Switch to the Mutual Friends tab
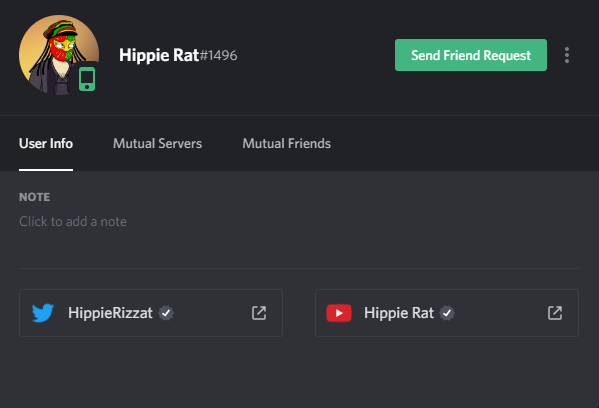Viewport: 599px width, 408px height. pyautogui.click(x=287, y=143)
